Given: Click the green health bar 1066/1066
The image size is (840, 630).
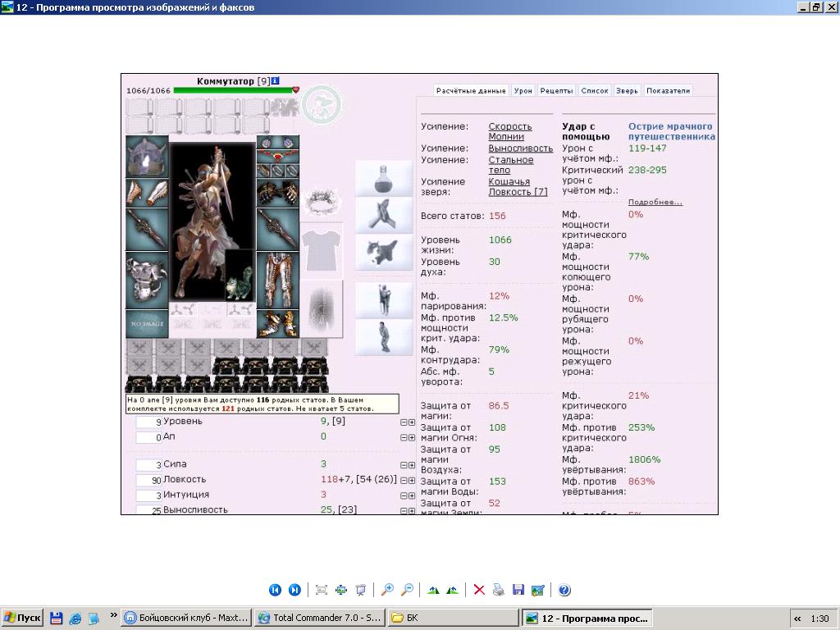Looking at the screenshot, I should [x=234, y=90].
